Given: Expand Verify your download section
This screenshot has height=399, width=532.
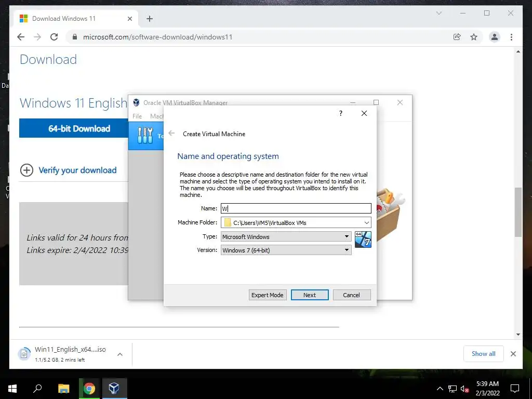Looking at the screenshot, I should pos(27,170).
